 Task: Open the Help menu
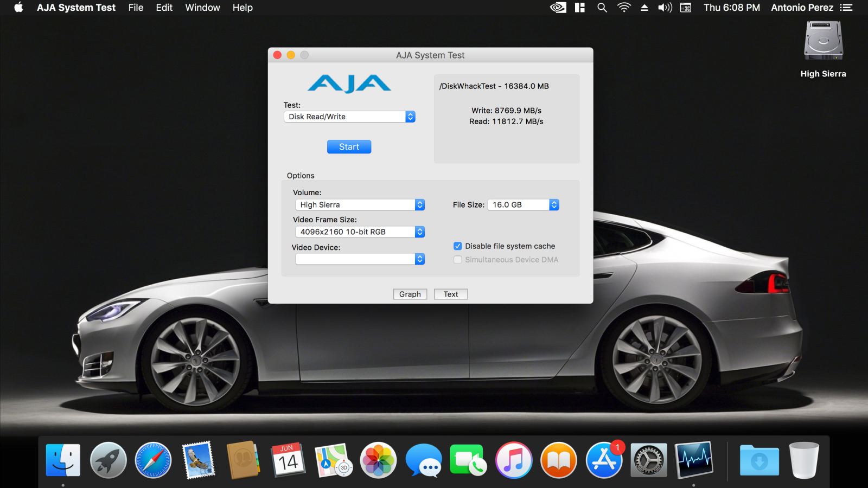point(242,8)
